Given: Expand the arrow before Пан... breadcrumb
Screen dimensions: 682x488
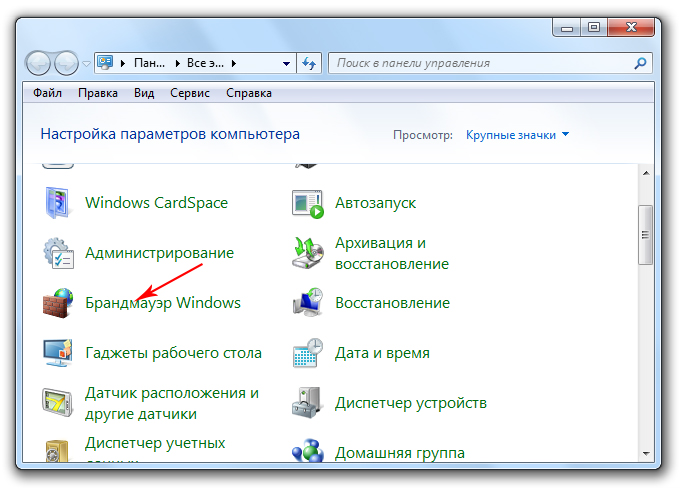Looking at the screenshot, I should point(123,64).
